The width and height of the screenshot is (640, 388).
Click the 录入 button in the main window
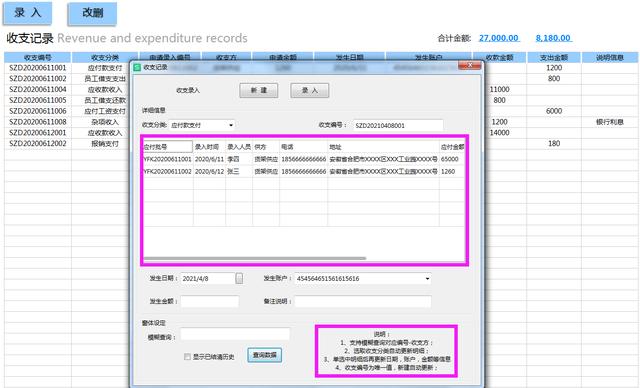point(28,13)
